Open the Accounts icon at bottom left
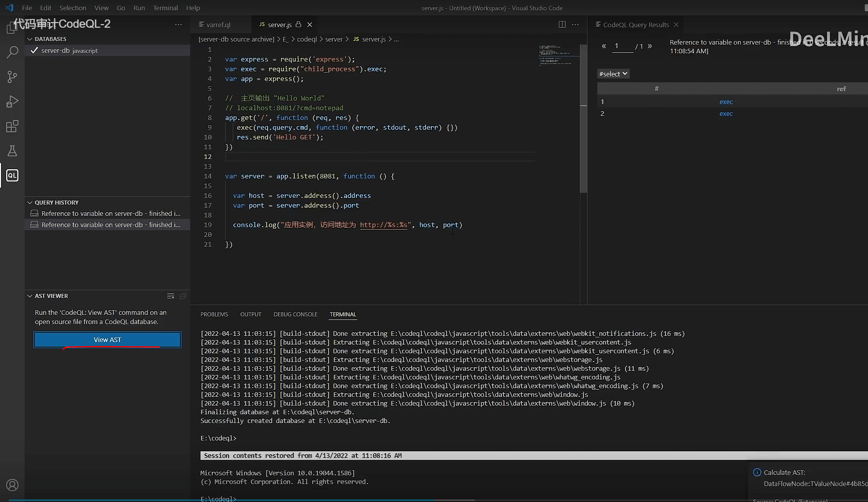The width and height of the screenshot is (868, 502). click(x=12, y=485)
